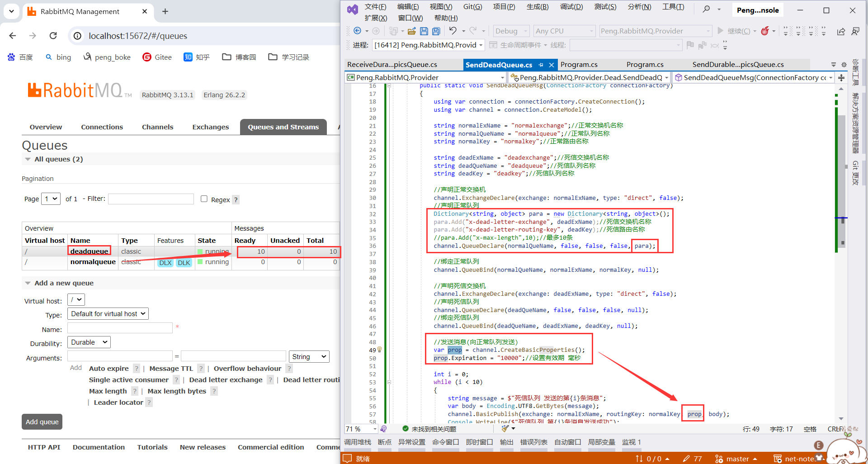Collapse the while block on line 53
868x464 pixels.
click(x=389, y=382)
